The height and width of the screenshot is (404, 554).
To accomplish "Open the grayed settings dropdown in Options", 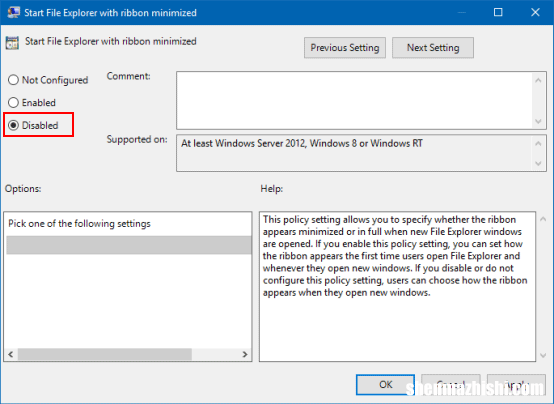I will [129, 245].
